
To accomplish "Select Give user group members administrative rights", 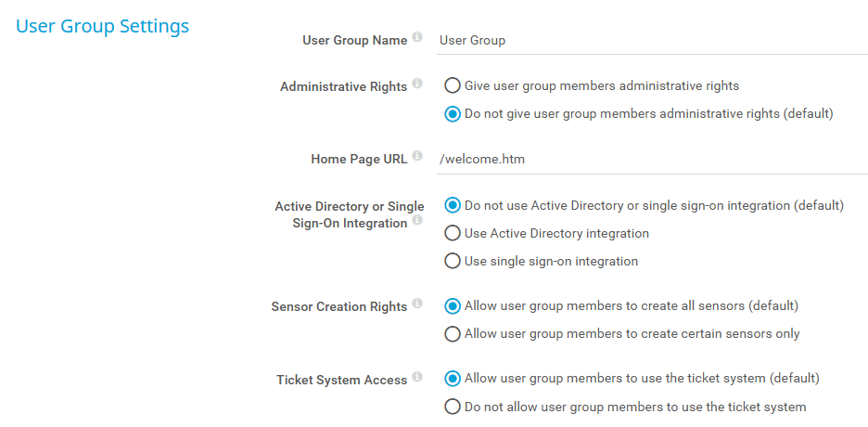I will [x=453, y=85].
